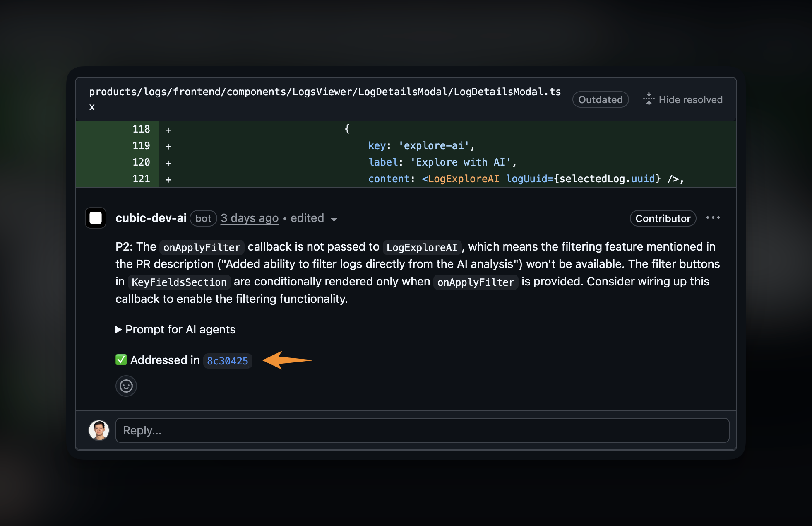Click the bot badge next to cubic-dev-ai

coord(203,218)
